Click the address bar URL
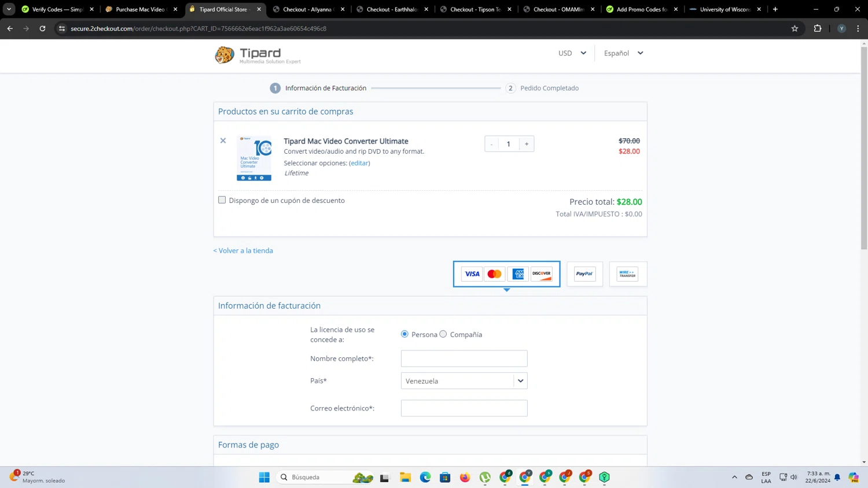 198,28
